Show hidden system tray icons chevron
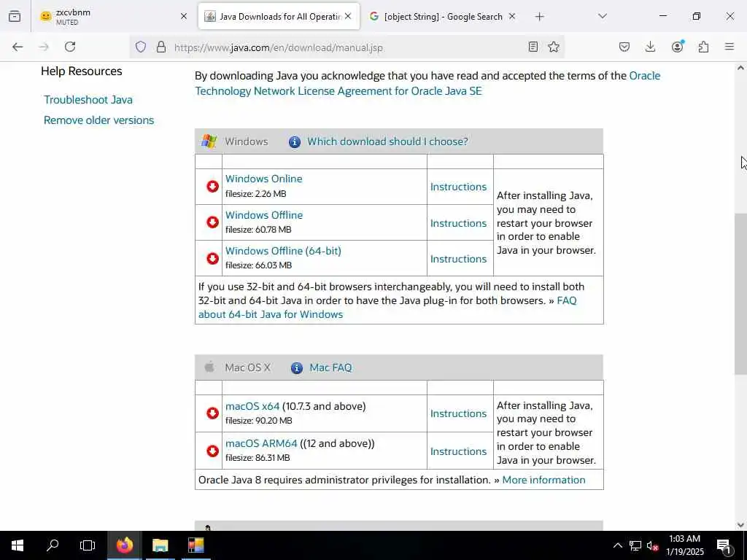The height and width of the screenshot is (560, 747). [617, 545]
